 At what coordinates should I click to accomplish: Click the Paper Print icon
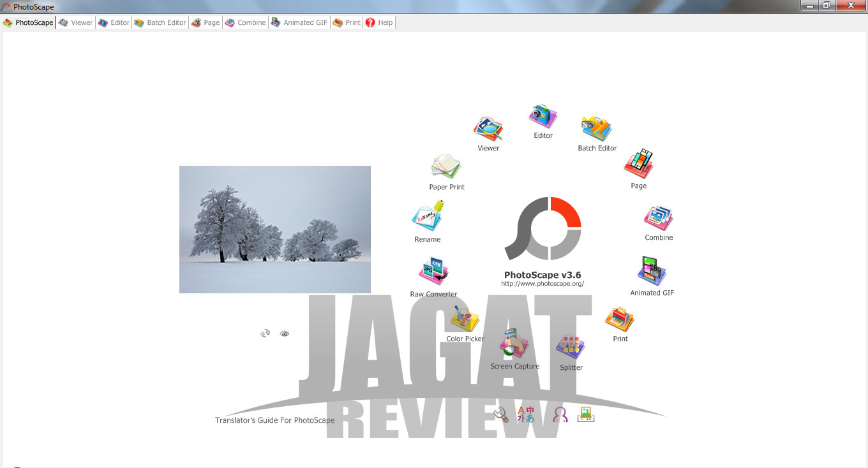(446, 168)
